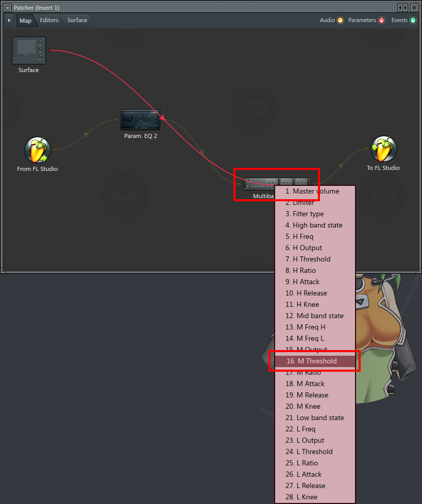Viewport: 422px width, 504px height.
Task: Select highlighted '16. M Threshold' entry
Action: [x=315, y=361]
